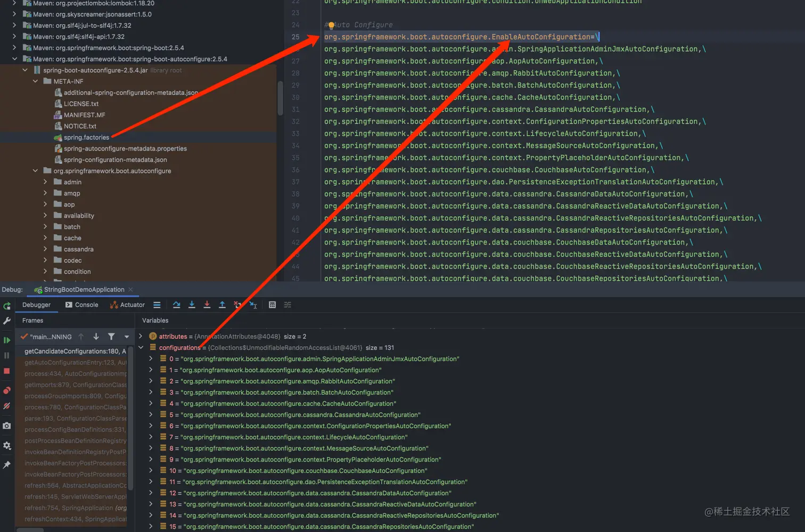Open NOTICE.txt file in project tree
The image size is (805, 532).
pos(75,126)
